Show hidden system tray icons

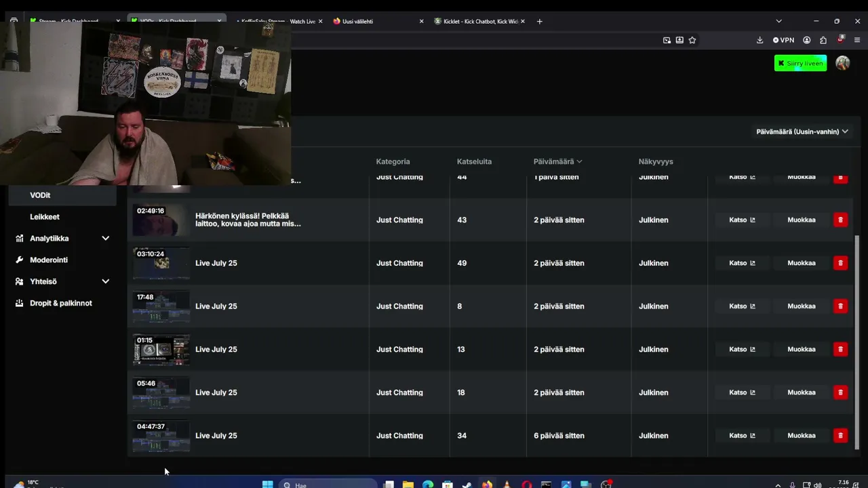(778, 485)
